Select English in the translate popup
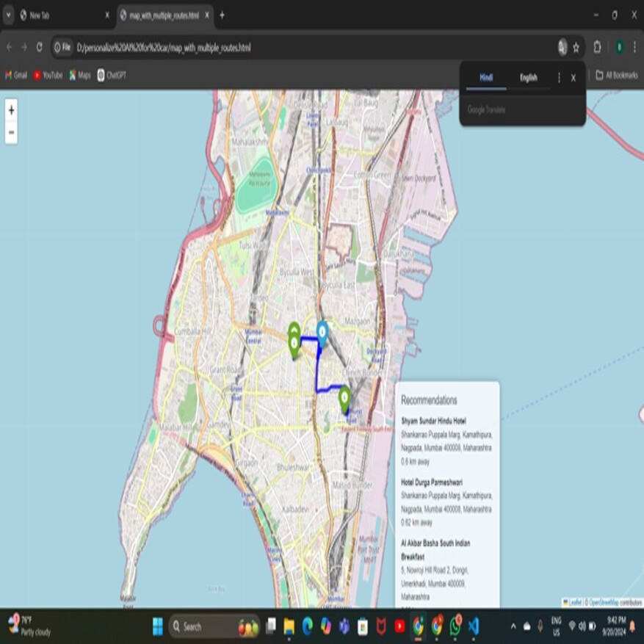Image resolution: width=644 pixels, height=644 pixels. coord(529,78)
